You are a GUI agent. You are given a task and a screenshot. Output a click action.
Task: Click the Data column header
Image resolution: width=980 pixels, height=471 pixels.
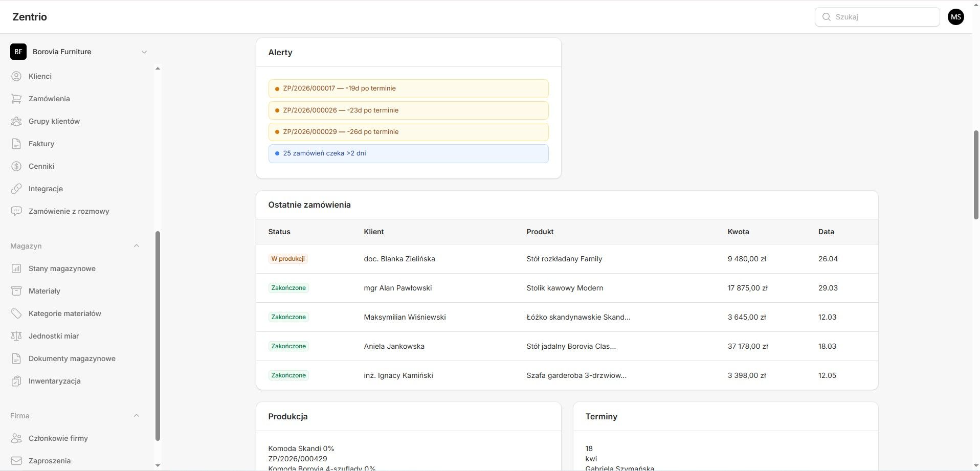point(826,232)
